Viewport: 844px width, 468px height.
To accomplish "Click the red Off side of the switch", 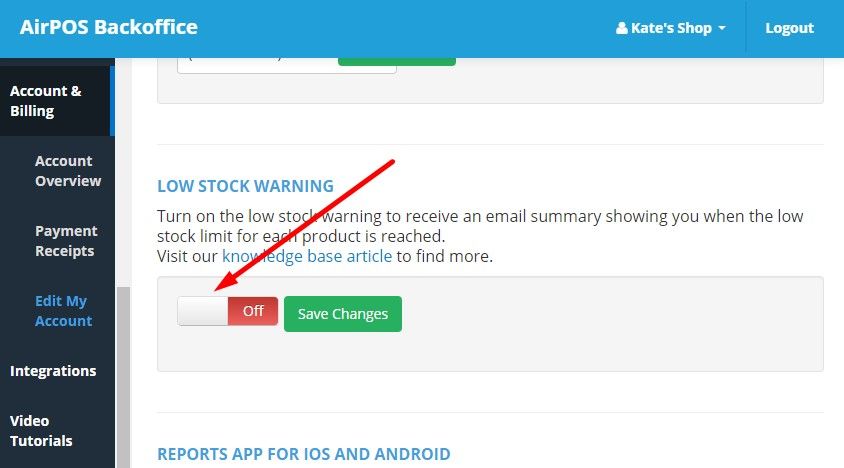I will pyautogui.click(x=253, y=311).
